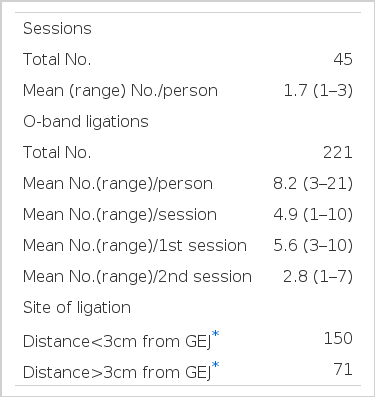Click the ligations total value 221
Viewport: 375px width, 397px height.
338,152
